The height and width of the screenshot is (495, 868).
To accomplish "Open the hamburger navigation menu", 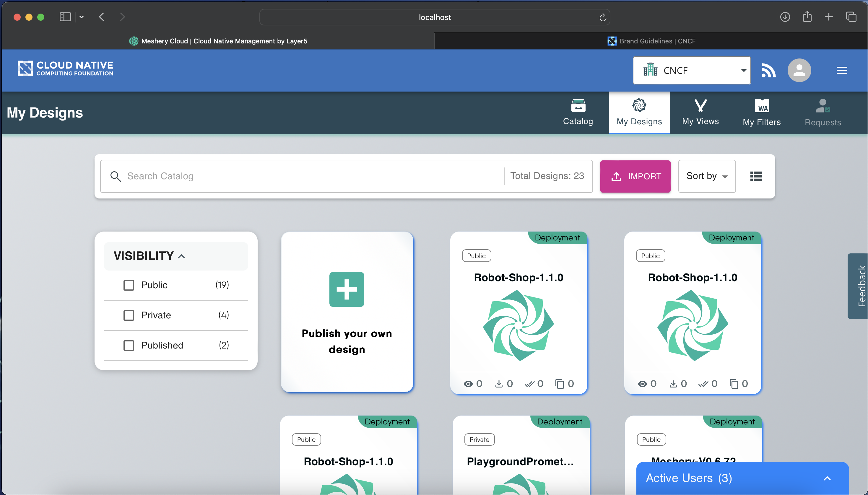I will (x=842, y=70).
